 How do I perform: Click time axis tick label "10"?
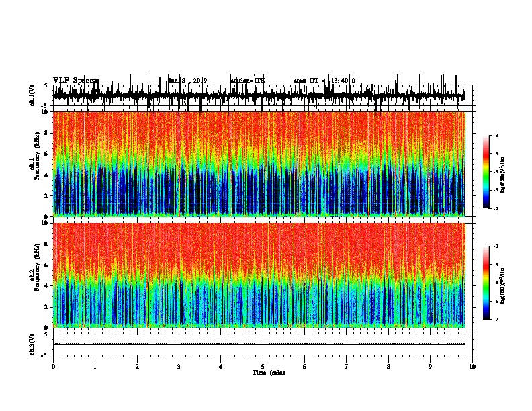[x=472, y=367]
